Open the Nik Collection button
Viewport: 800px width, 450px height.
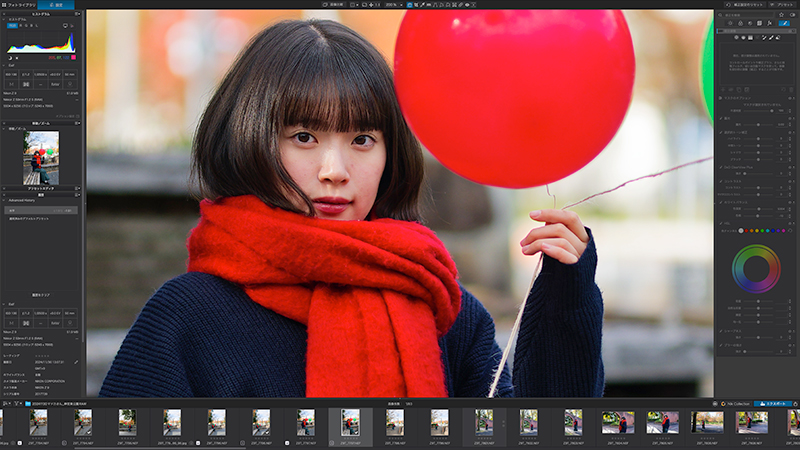click(x=735, y=404)
